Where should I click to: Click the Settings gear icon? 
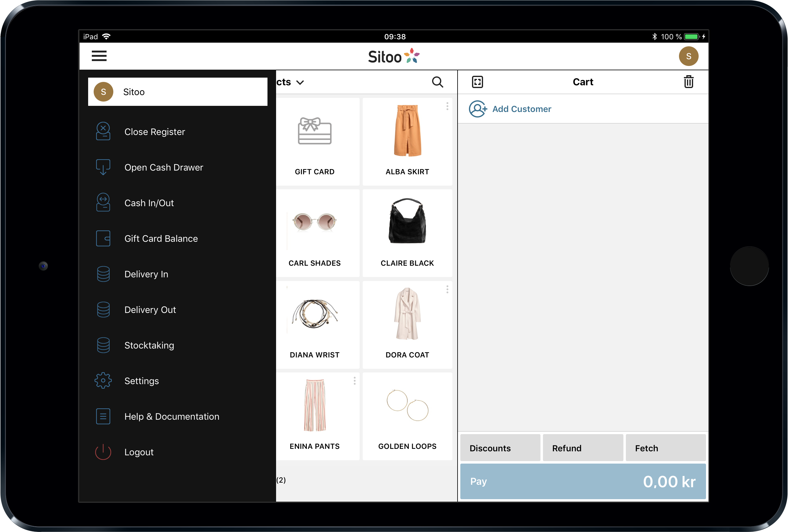pyautogui.click(x=103, y=380)
